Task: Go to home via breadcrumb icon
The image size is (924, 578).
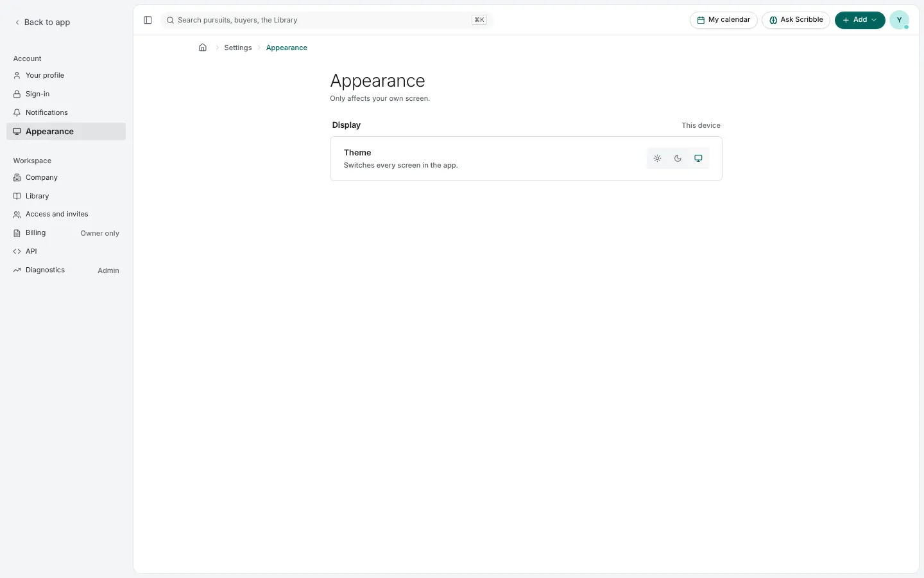Action: tap(203, 48)
